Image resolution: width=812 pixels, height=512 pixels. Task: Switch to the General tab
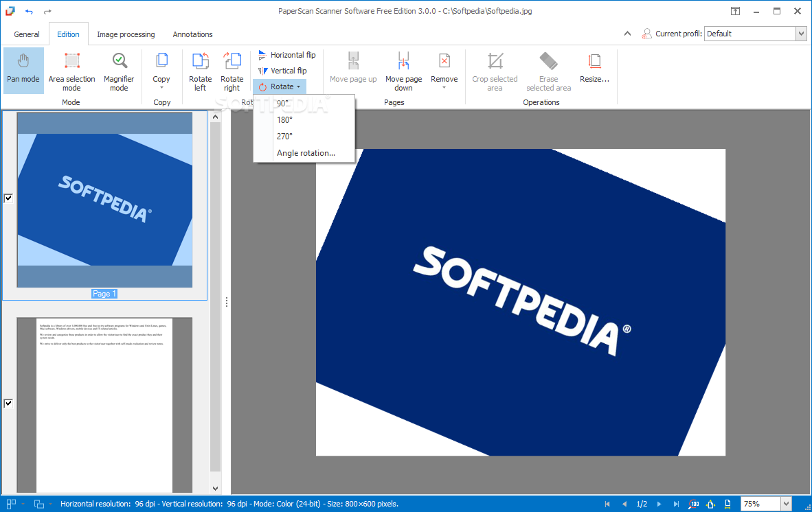26,34
